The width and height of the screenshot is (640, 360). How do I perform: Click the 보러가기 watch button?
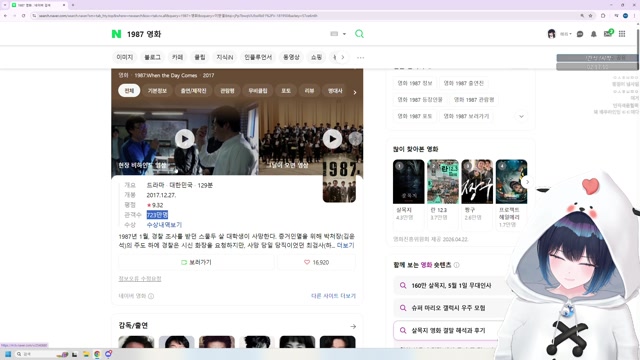click(x=196, y=262)
